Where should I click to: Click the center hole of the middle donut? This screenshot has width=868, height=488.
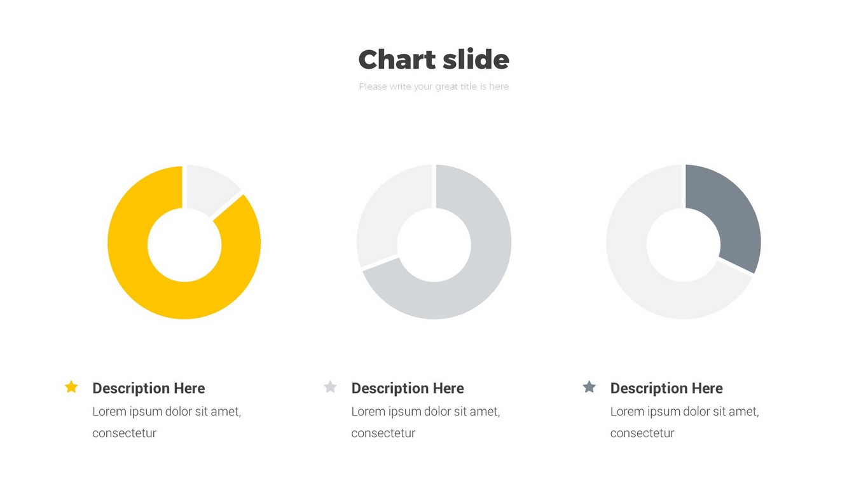434,245
